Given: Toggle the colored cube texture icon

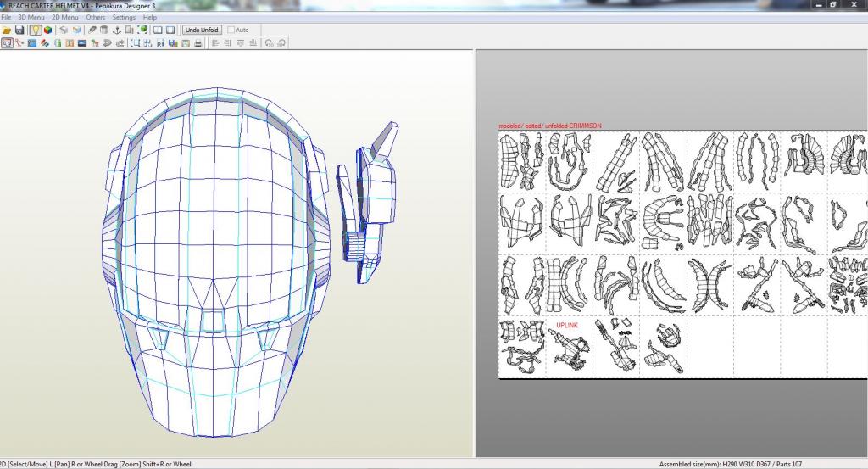Looking at the screenshot, I should 48,30.
